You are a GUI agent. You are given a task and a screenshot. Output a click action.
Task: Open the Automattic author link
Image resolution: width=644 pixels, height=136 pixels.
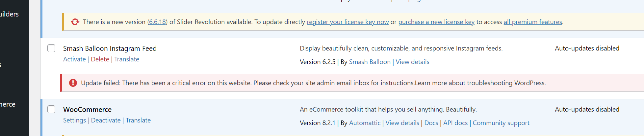(x=365, y=123)
